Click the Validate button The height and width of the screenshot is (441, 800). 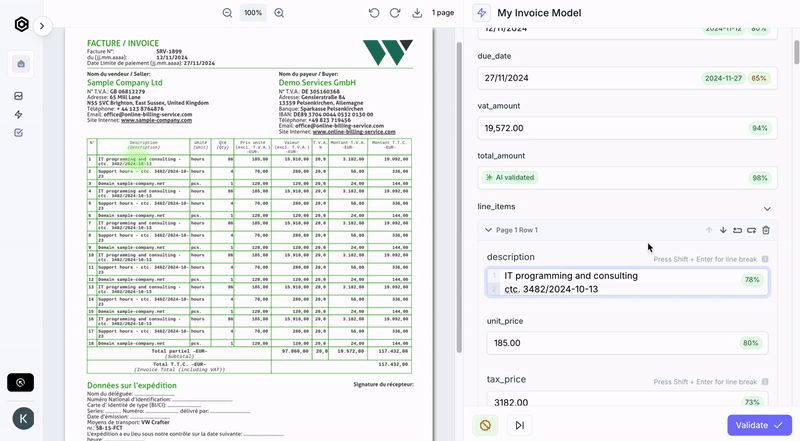click(x=759, y=425)
